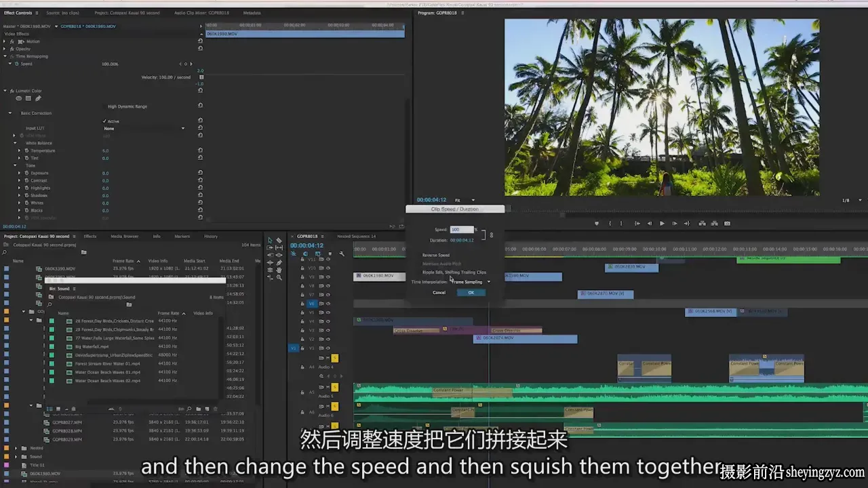The width and height of the screenshot is (868, 488).
Task: Toggle Temperature stopwatch animation
Action: click(x=26, y=150)
